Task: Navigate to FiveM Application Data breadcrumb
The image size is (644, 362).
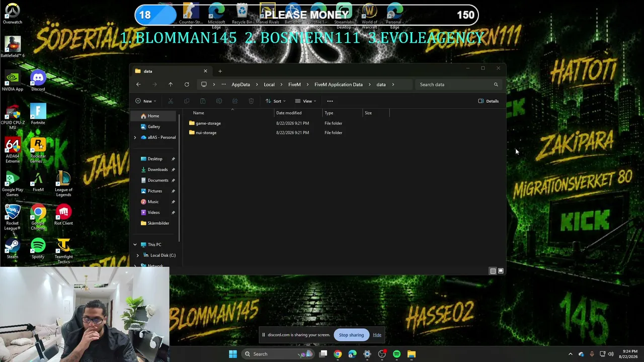Action: [339, 84]
